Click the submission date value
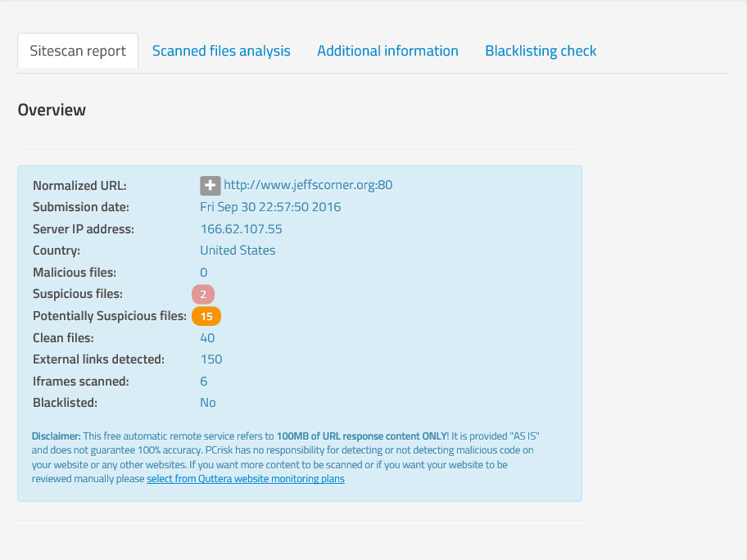This screenshot has width=747, height=560. click(x=270, y=207)
